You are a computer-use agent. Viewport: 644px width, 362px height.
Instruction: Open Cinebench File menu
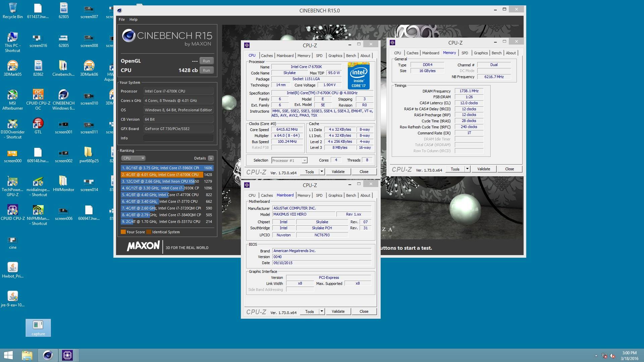(121, 19)
